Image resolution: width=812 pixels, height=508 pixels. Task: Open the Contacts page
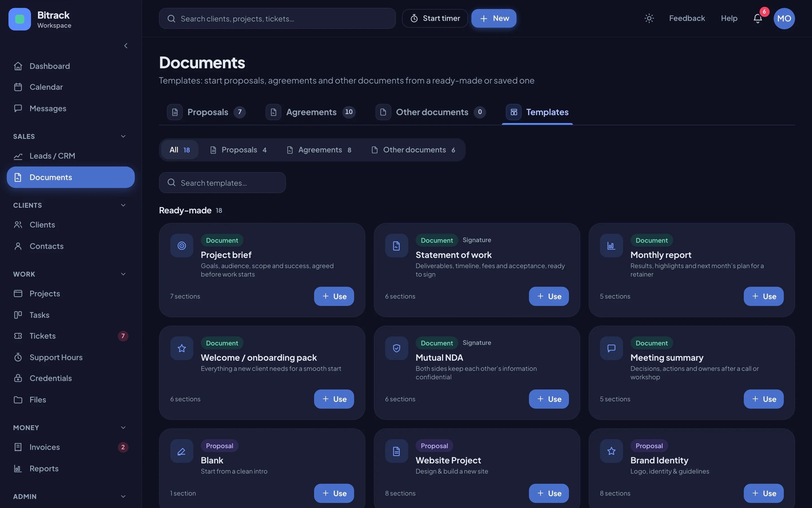pyautogui.click(x=70, y=246)
